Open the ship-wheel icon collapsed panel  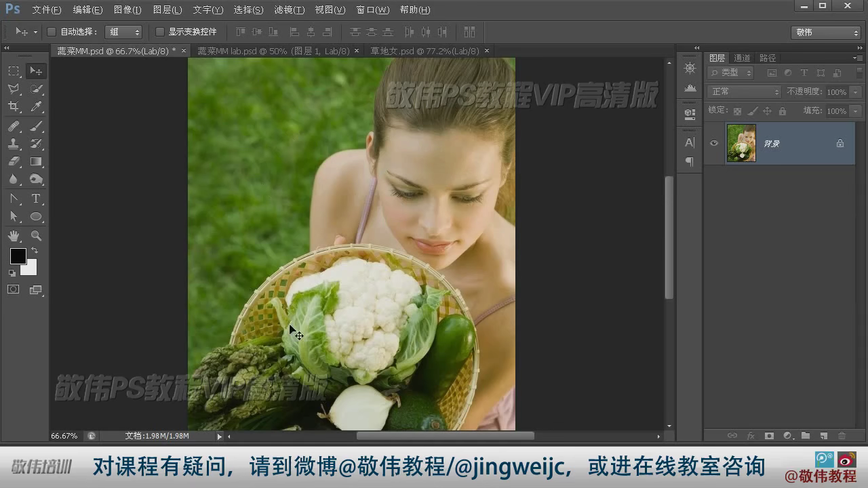[x=690, y=68]
